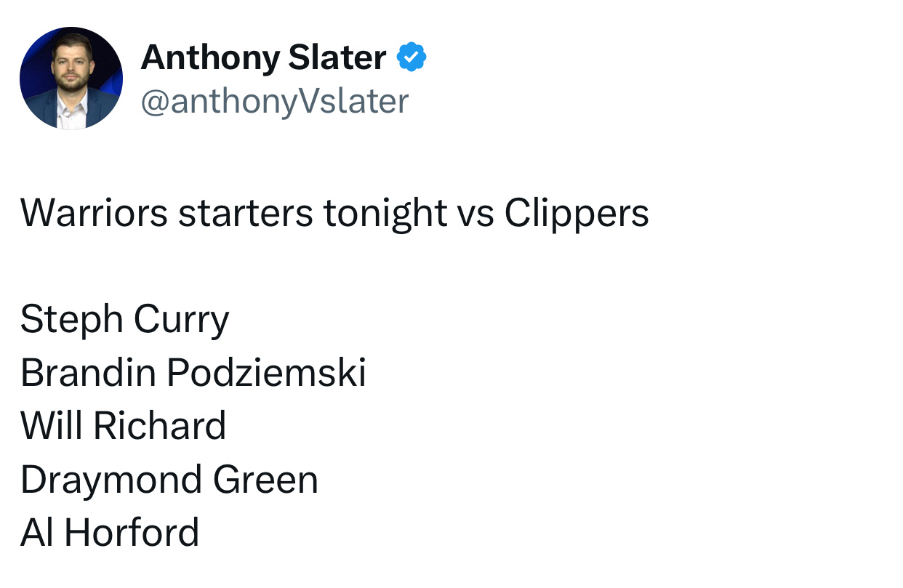This screenshot has width=903, height=588.
Task: Click the surname "Slater" in the display name
Action: pos(337,57)
